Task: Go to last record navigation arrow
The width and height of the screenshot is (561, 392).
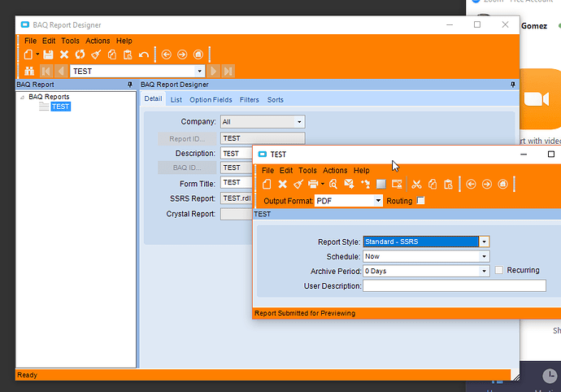Action: tap(228, 71)
